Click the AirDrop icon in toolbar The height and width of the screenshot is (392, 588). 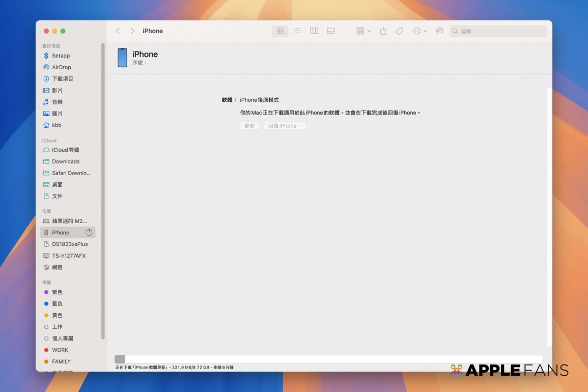pos(440,31)
